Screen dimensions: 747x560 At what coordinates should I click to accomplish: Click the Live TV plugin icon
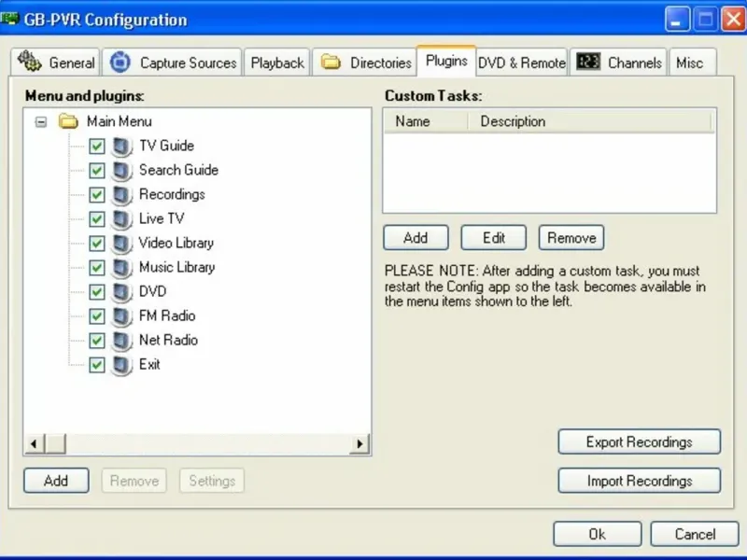[x=121, y=219]
